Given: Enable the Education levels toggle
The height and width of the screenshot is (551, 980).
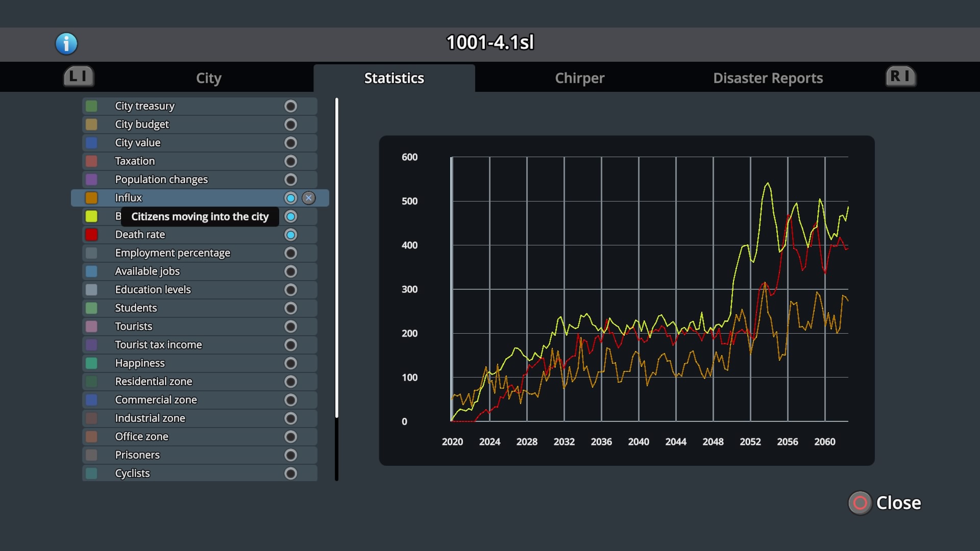Looking at the screenshot, I should (290, 290).
